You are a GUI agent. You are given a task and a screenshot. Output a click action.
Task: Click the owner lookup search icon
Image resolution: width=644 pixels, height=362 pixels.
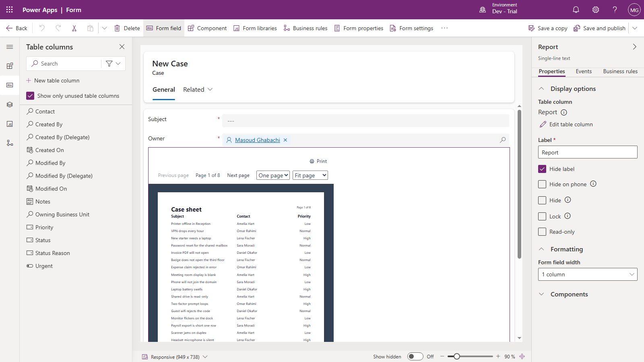503,140
